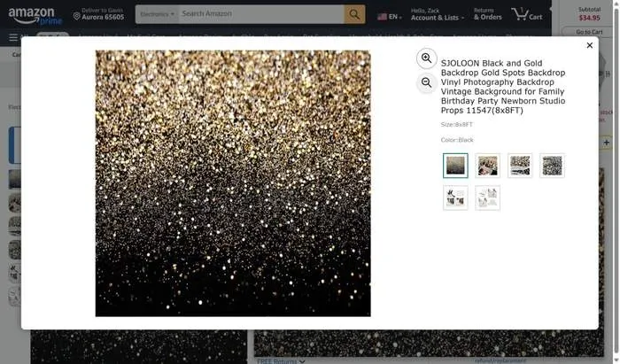Click the delivery location pin
620x364 pixels.
pyautogui.click(x=76, y=15)
